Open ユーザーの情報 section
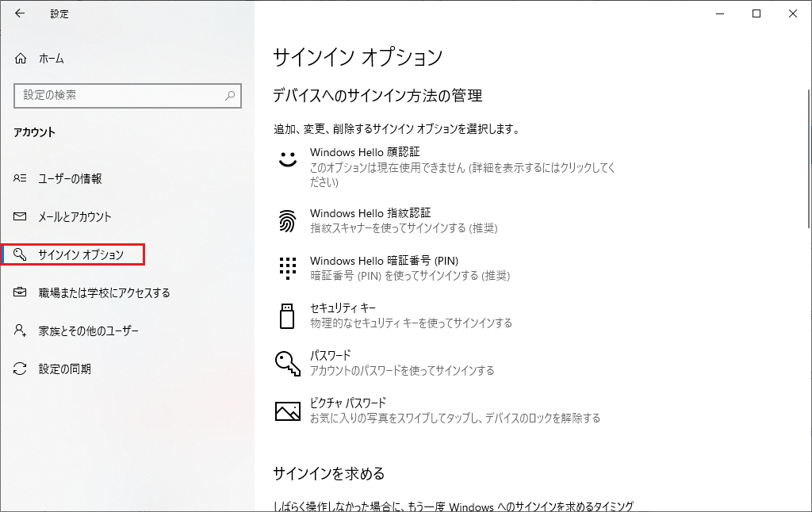Image resolution: width=812 pixels, height=512 pixels. pyautogui.click(x=70, y=179)
